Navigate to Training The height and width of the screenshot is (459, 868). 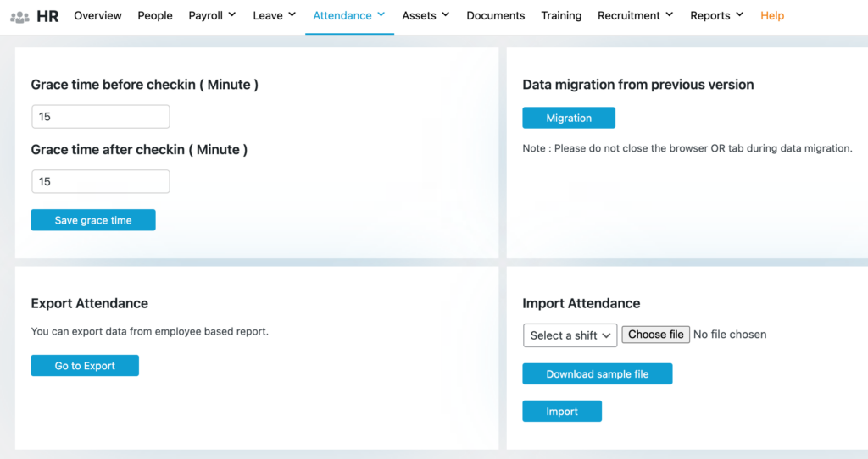(561, 15)
